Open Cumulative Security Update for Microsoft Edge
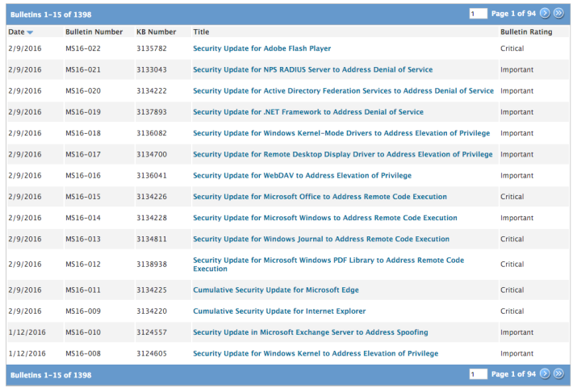577x392 pixels. pyautogui.click(x=276, y=290)
